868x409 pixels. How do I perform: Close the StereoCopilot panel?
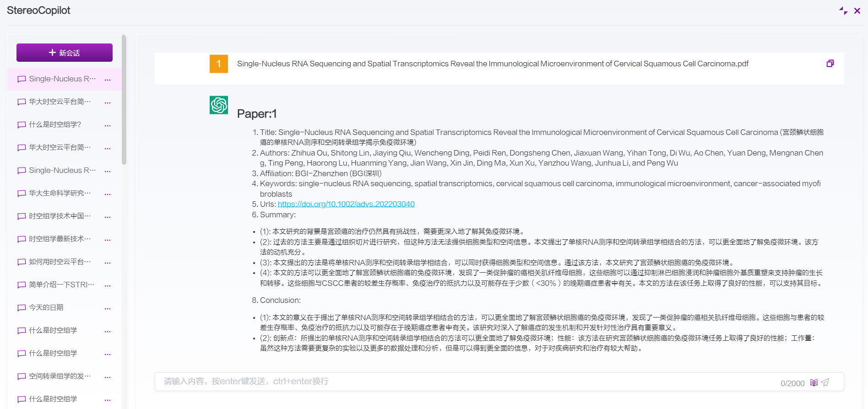(857, 11)
